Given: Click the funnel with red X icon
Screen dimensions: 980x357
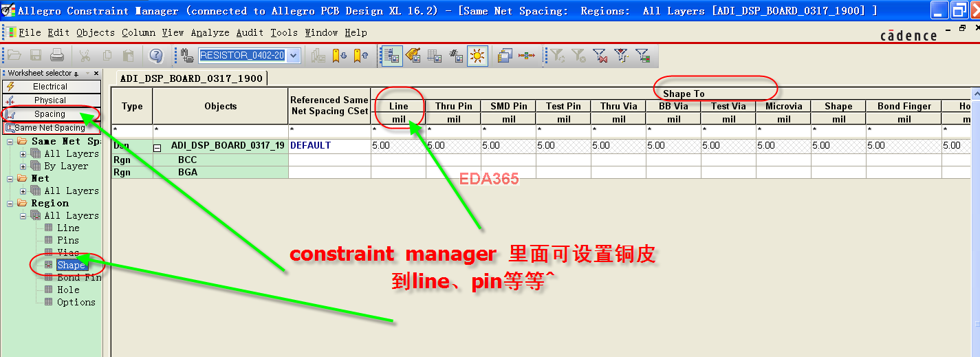Looking at the screenshot, I should tap(600, 56).
